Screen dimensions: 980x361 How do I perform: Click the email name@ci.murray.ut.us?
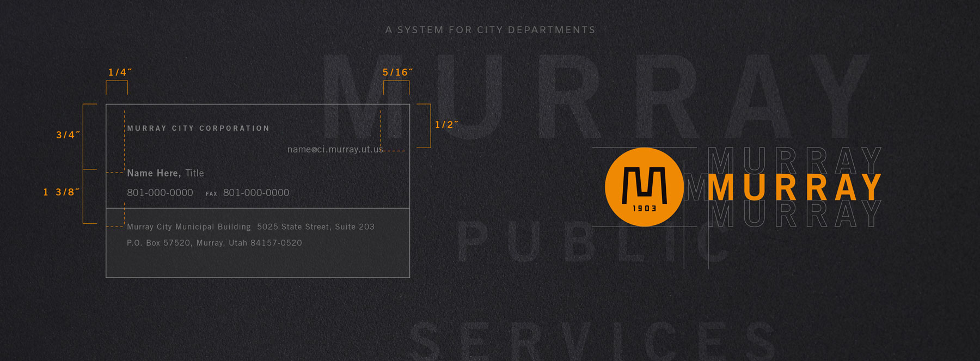coord(335,149)
